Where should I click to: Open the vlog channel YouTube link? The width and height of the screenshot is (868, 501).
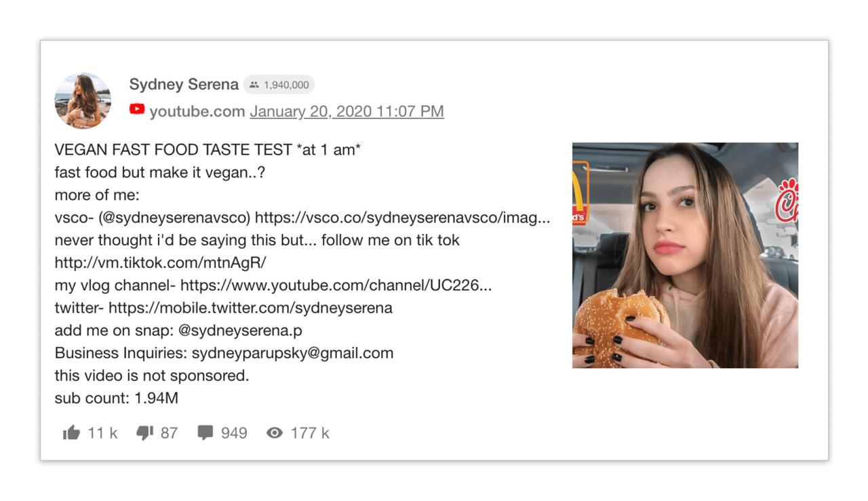336,285
